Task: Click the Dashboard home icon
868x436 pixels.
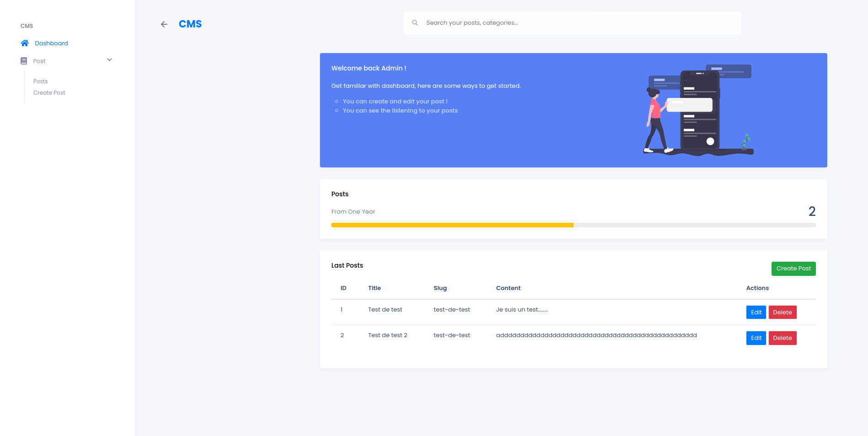Action: 25,43
